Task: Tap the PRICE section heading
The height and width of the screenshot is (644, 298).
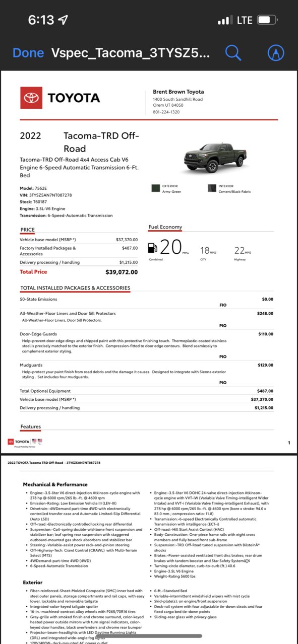Action: (27, 230)
